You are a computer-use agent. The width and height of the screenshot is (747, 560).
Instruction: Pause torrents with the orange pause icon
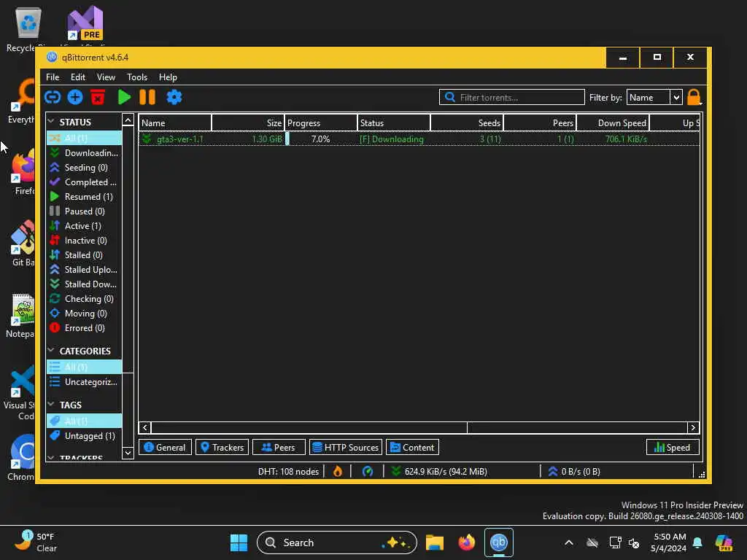click(x=147, y=97)
